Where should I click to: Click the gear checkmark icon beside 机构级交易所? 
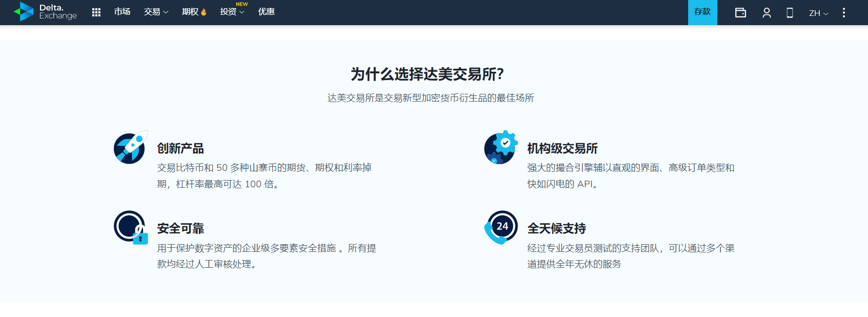(x=501, y=147)
